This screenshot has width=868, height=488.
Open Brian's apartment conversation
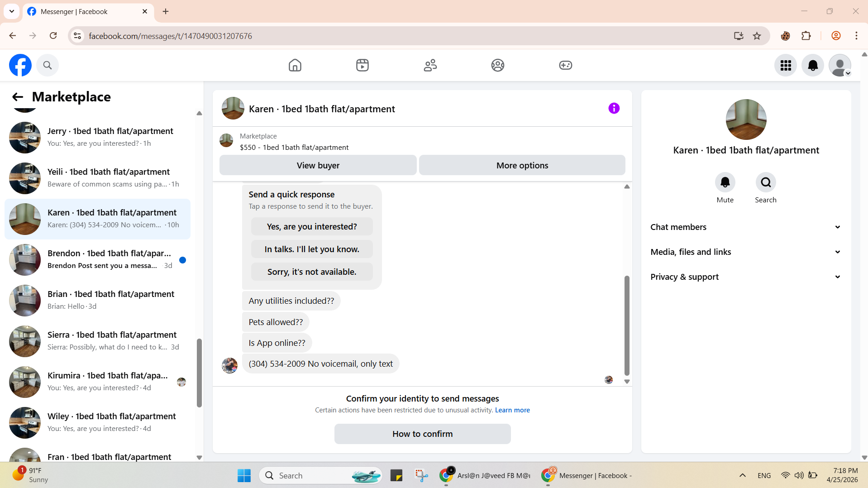[x=97, y=301]
